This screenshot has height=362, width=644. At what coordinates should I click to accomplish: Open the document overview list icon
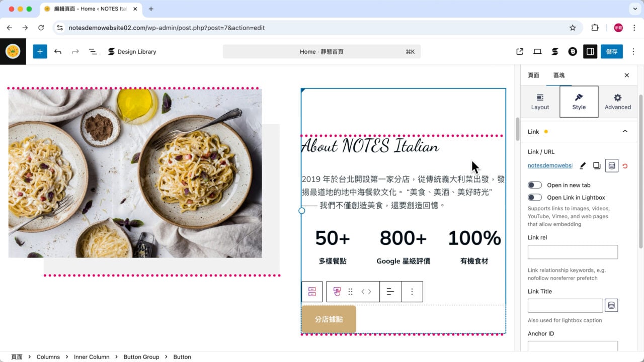[93, 51]
